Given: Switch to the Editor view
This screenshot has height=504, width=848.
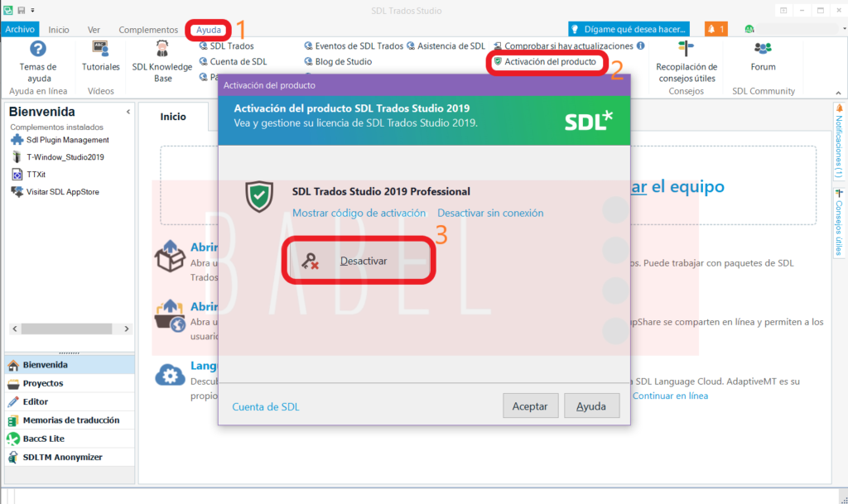Looking at the screenshot, I should [x=70, y=401].
